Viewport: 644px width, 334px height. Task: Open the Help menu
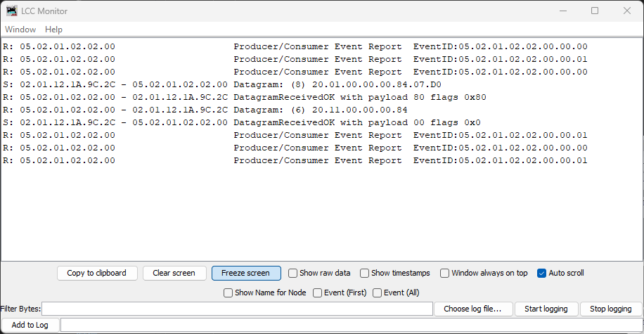pyautogui.click(x=54, y=30)
